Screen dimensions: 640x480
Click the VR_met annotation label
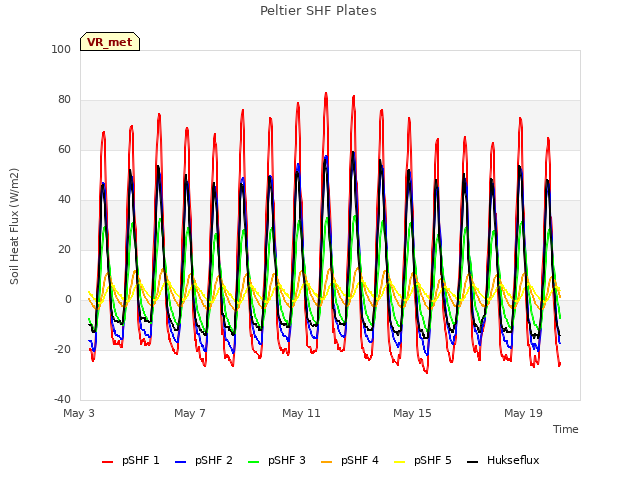[110, 42]
